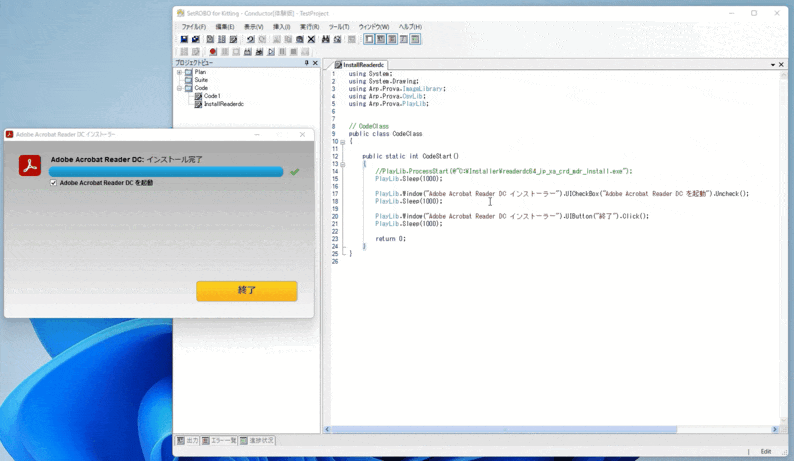Select the Plan tree item
This screenshot has width=794, height=461.
(x=200, y=72)
